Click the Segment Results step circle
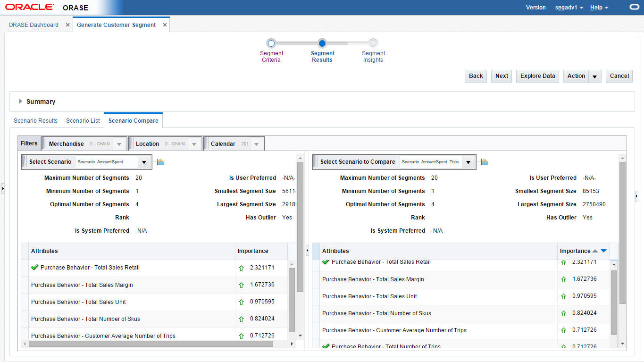Screen dimensions: 644x362 [x=322, y=43]
